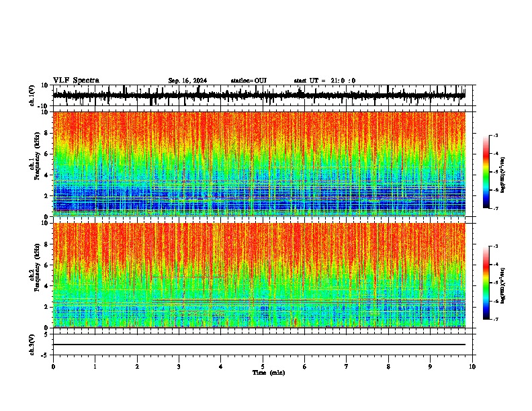This screenshot has width=532, height=411.
Task: Click time axis tick label "1"
Action: coord(95,367)
